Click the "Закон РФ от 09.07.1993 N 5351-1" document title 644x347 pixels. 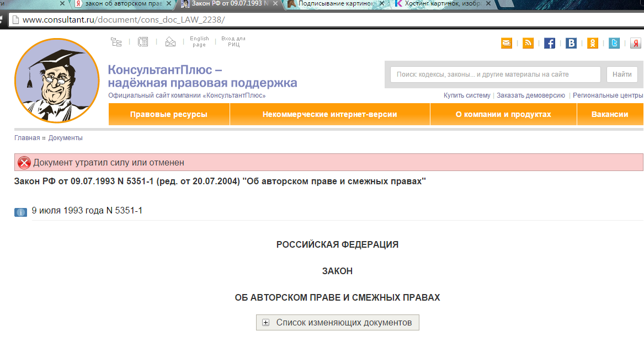(x=220, y=181)
